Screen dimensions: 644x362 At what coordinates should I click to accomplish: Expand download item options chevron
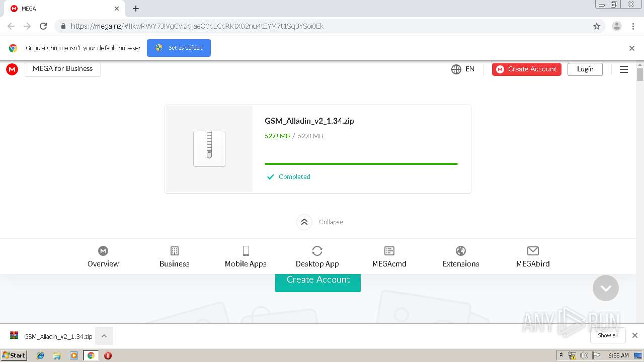coord(104,336)
